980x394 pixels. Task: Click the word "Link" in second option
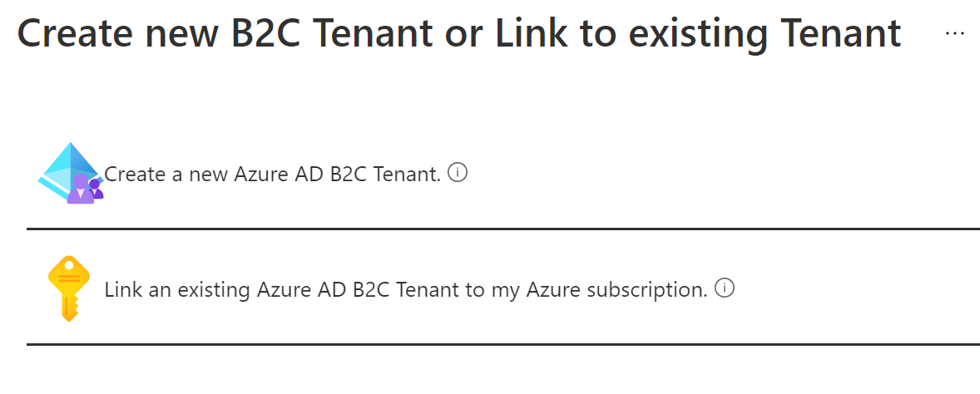click(121, 290)
